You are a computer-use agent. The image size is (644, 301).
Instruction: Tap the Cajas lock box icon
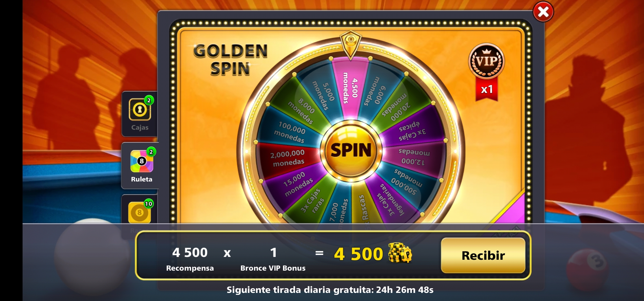click(140, 110)
